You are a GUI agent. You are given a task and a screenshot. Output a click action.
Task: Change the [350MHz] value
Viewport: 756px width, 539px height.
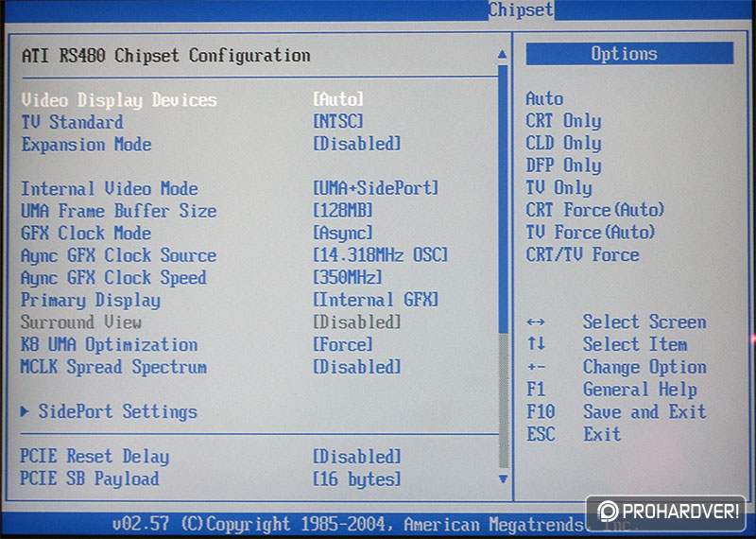(x=348, y=277)
